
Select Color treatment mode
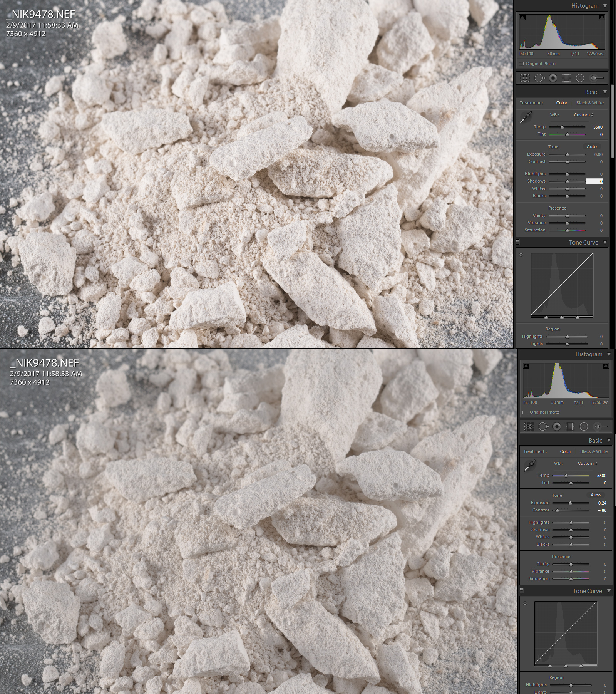click(561, 103)
